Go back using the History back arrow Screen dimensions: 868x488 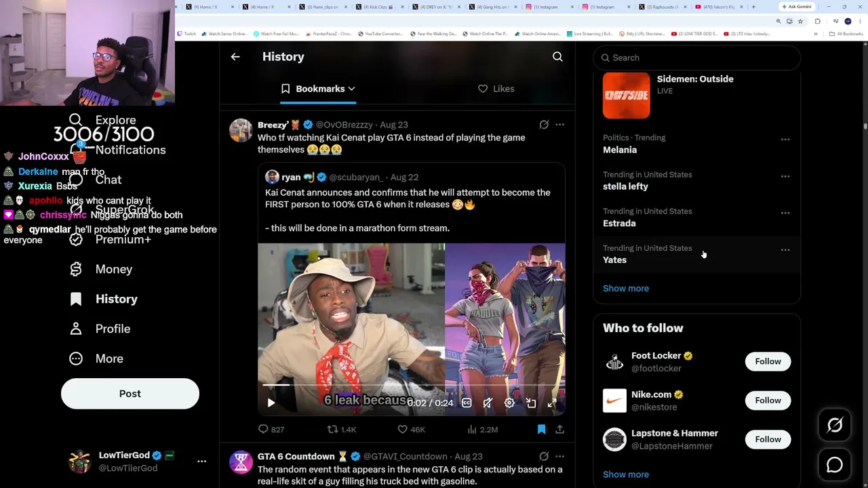pyautogui.click(x=235, y=57)
